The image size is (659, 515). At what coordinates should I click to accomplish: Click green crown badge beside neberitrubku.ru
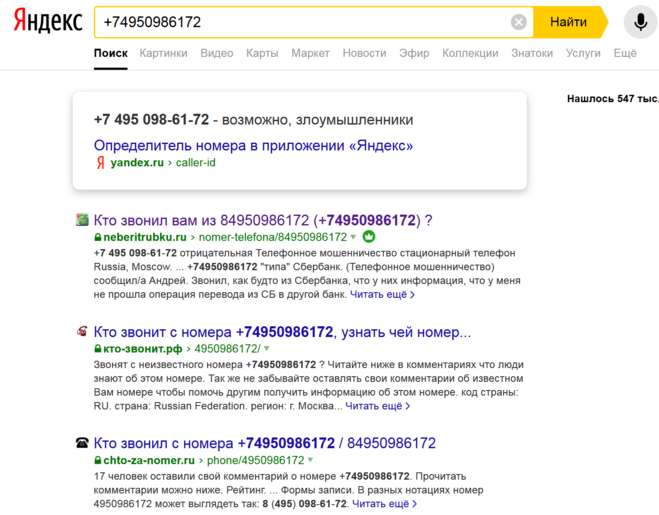(x=369, y=237)
